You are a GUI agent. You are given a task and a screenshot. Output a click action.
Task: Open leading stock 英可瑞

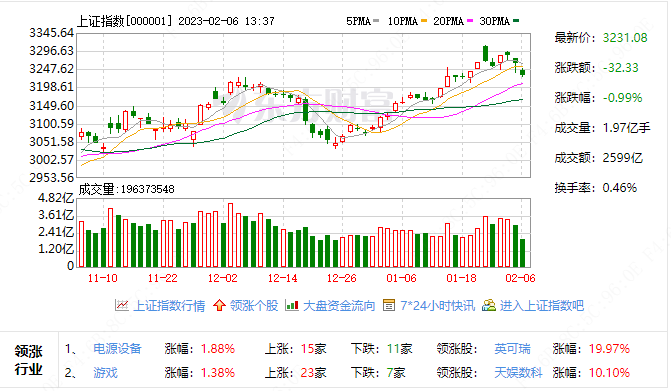512,349
